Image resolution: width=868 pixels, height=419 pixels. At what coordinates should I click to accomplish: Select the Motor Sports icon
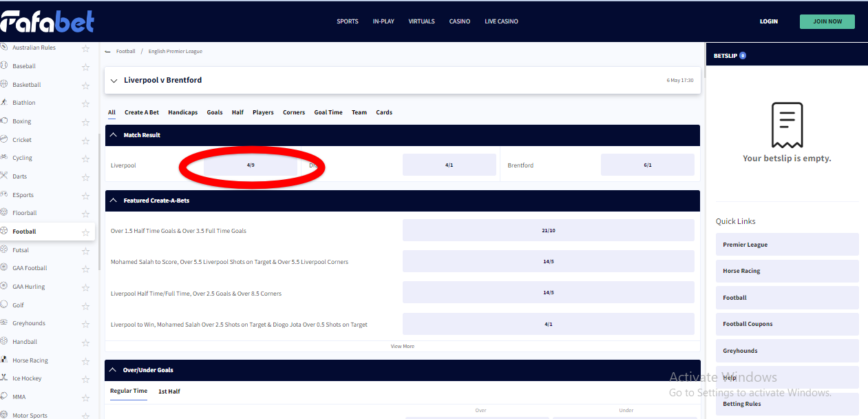pyautogui.click(x=4, y=415)
